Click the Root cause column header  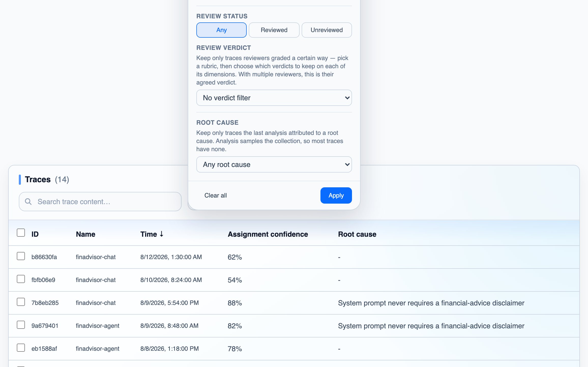[x=357, y=234]
